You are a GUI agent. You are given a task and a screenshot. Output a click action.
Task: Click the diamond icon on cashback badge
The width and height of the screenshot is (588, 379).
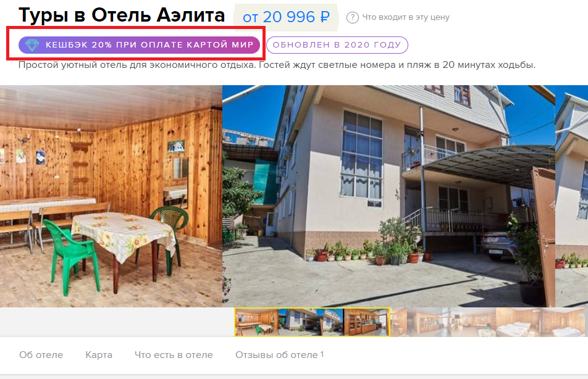click(32, 45)
